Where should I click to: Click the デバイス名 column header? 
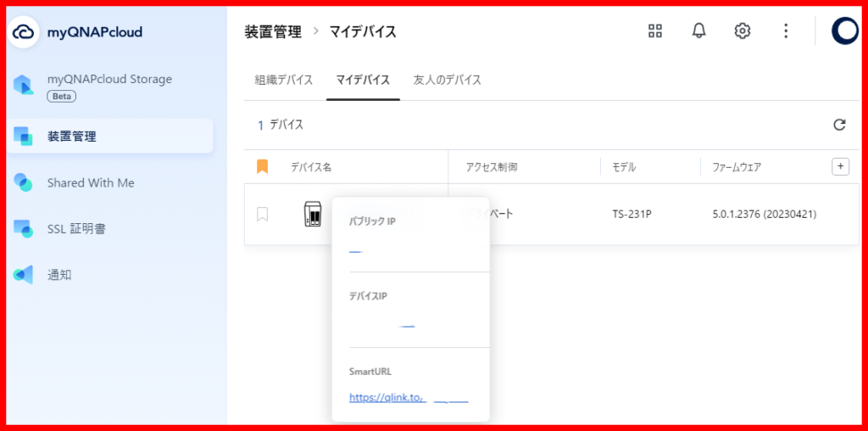click(311, 167)
